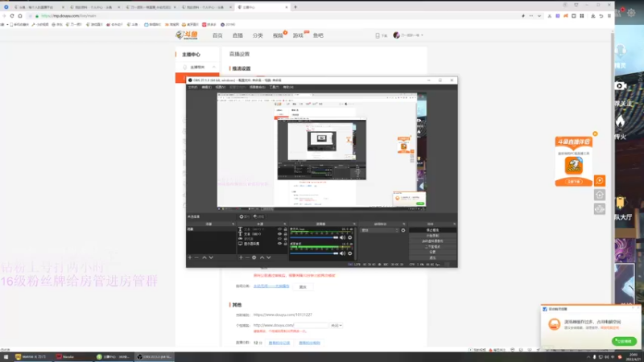Remove the selected OBS source
This screenshot has height=362, width=644.
click(x=247, y=257)
